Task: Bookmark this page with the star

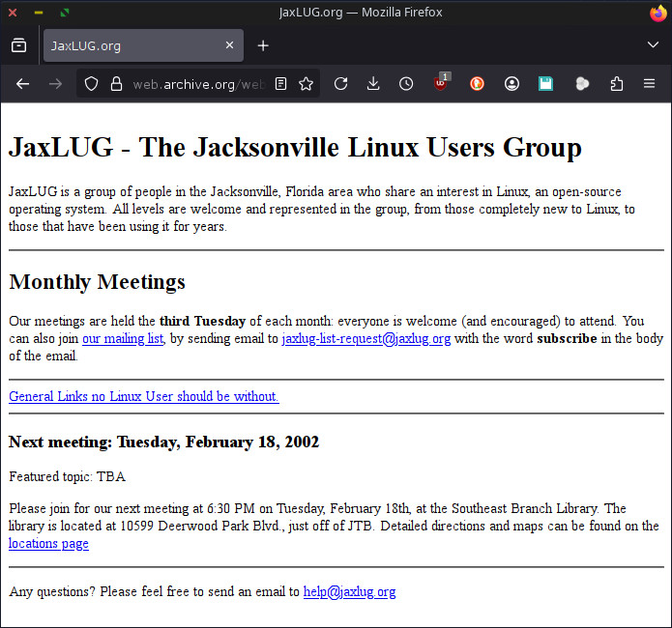Action: click(x=306, y=84)
